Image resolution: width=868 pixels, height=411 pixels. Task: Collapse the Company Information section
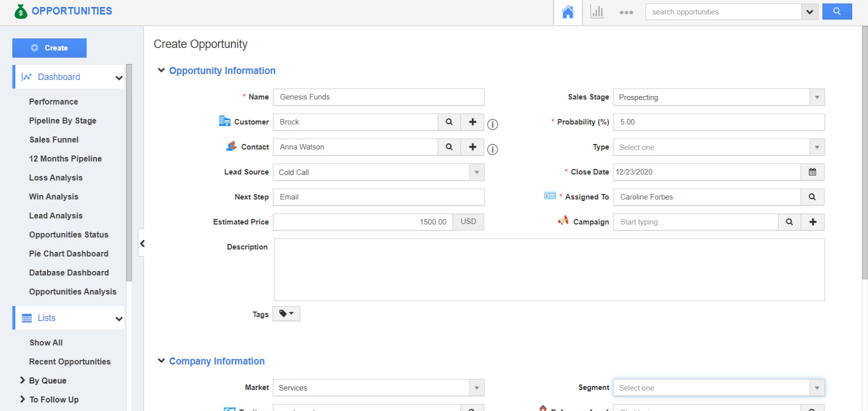(161, 360)
